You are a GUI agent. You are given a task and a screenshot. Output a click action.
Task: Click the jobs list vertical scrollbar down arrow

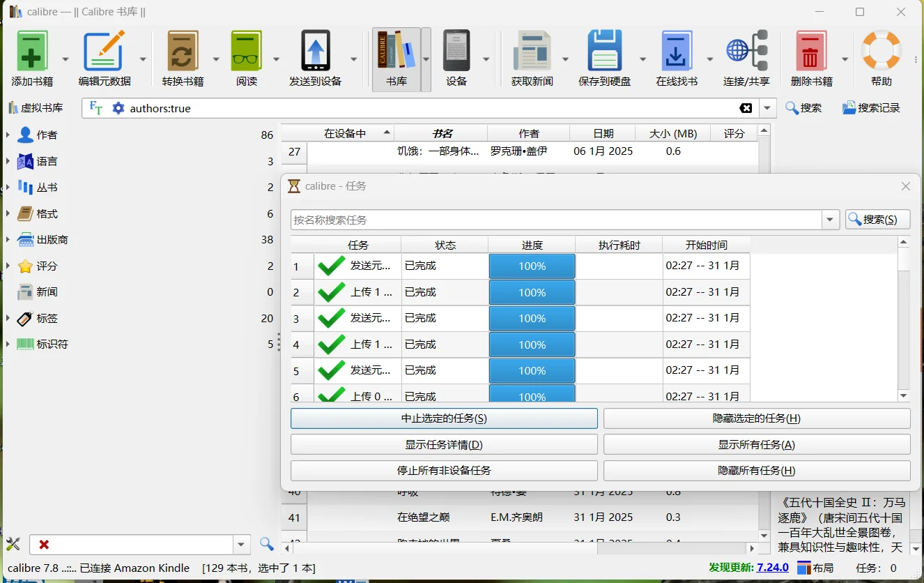click(904, 395)
